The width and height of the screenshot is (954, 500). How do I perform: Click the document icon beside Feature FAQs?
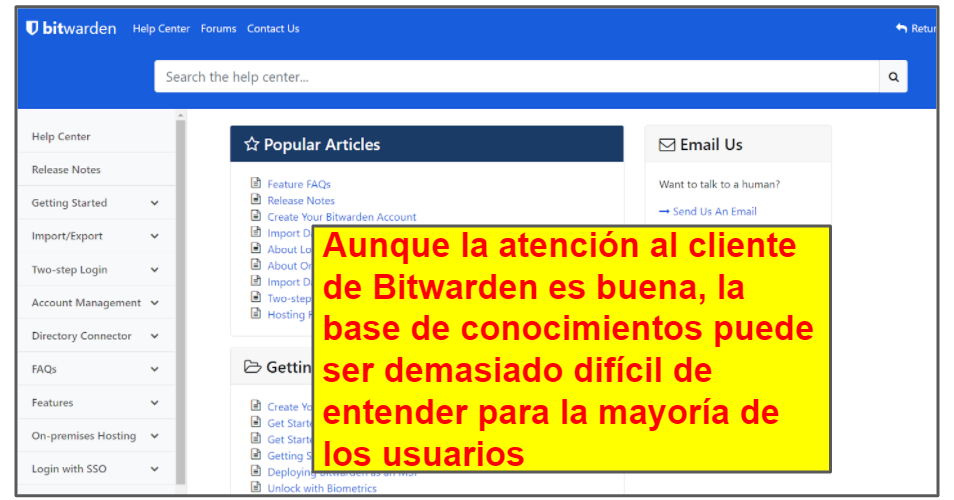click(x=256, y=182)
